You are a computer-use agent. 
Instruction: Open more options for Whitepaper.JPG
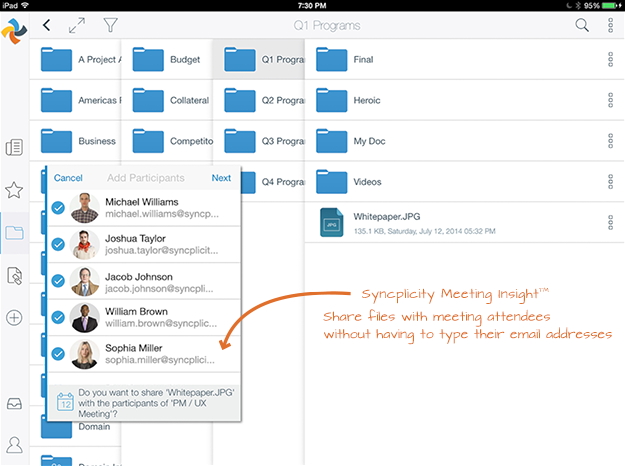click(610, 222)
